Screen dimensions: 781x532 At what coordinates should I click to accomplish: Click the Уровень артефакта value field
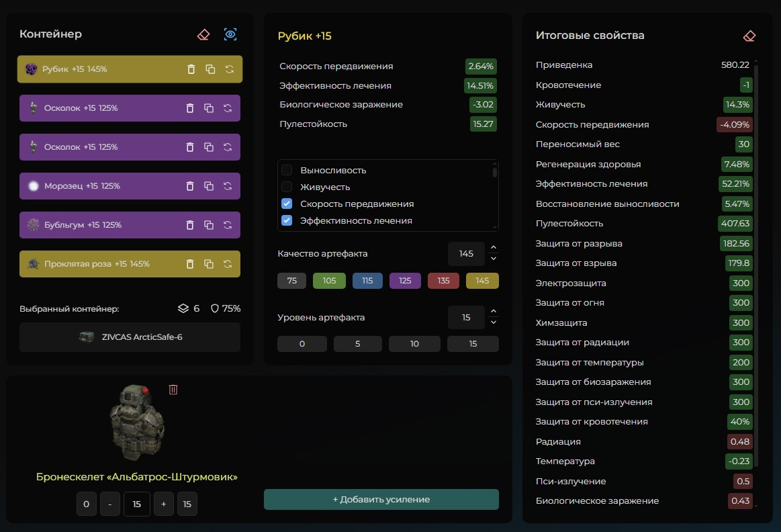pyautogui.click(x=466, y=317)
